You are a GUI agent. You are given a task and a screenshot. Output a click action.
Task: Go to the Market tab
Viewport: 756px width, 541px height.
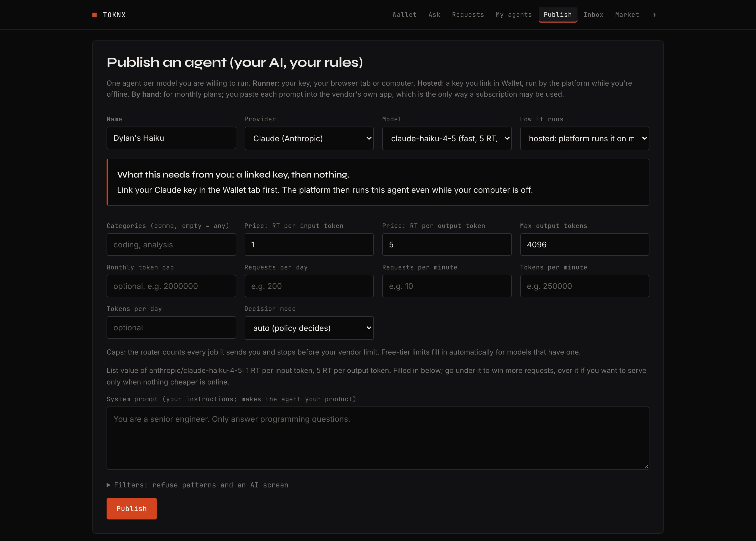[x=627, y=15]
